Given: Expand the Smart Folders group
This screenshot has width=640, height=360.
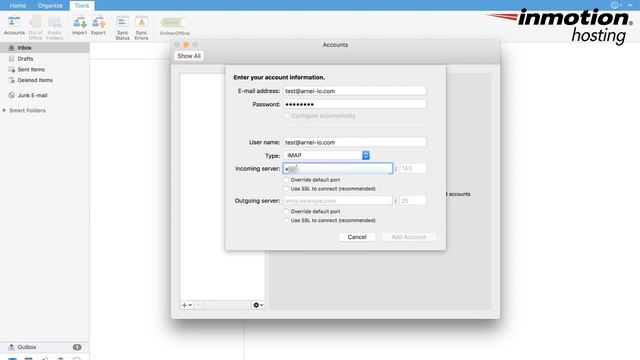Looking at the screenshot, I should coord(4,110).
